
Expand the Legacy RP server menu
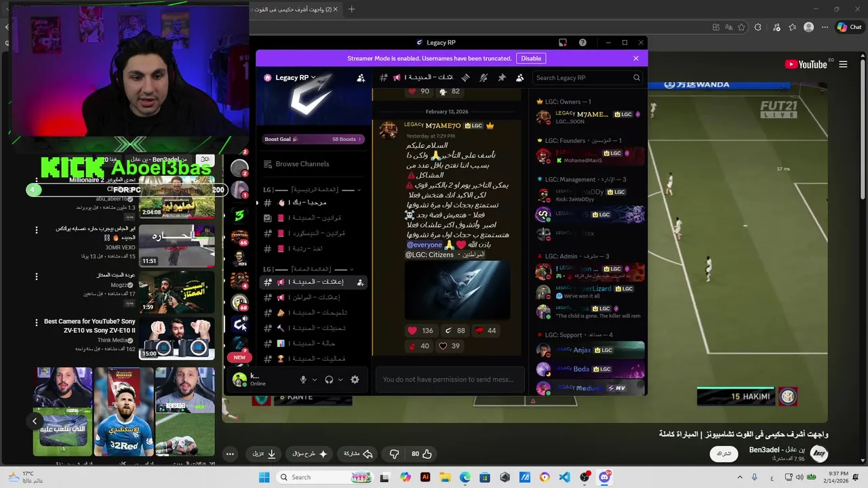point(295,78)
